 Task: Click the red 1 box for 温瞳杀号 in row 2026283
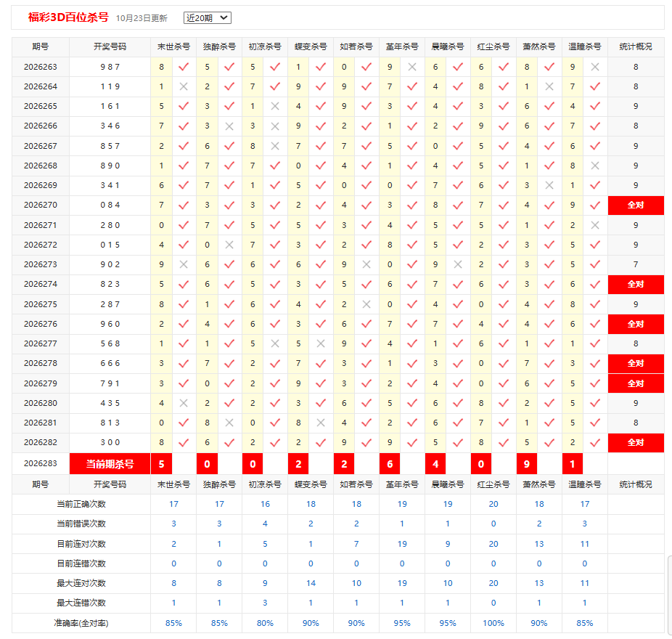573,464
